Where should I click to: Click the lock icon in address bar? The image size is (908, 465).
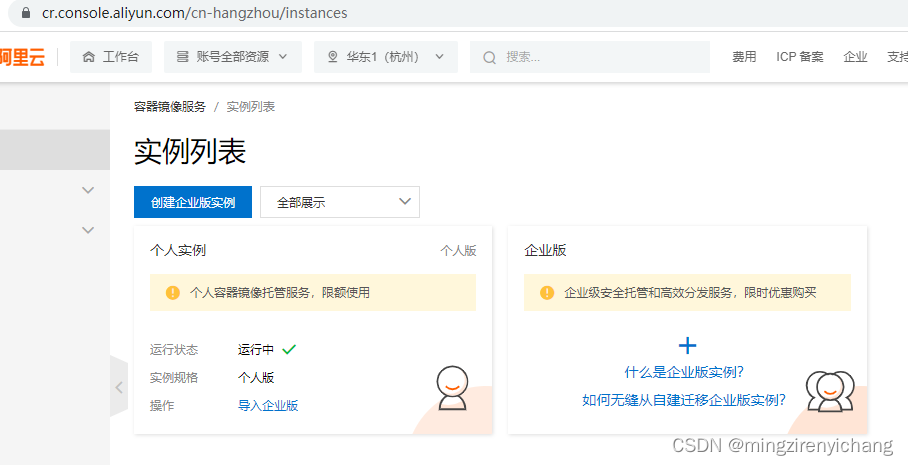(x=25, y=13)
